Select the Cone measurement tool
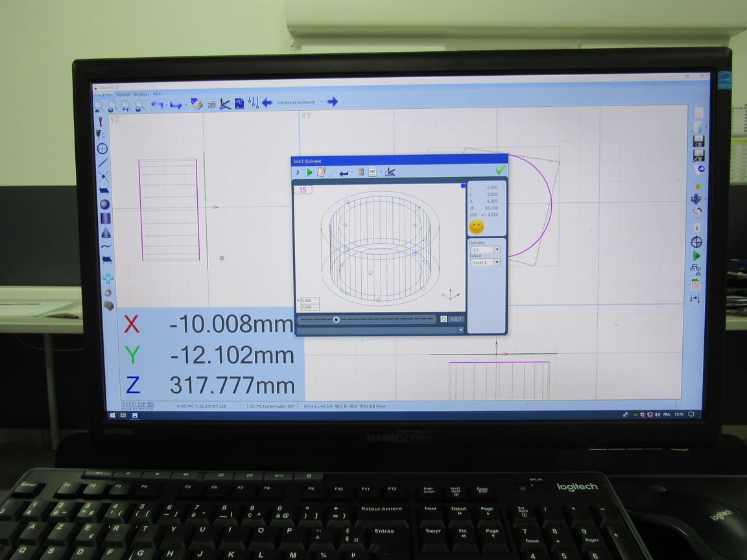Viewport: 747px width, 560px height. tap(106, 233)
